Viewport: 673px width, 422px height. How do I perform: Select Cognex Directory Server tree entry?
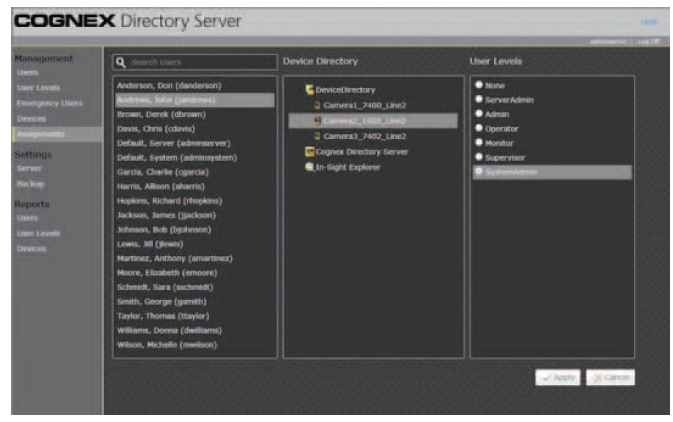coord(362,152)
